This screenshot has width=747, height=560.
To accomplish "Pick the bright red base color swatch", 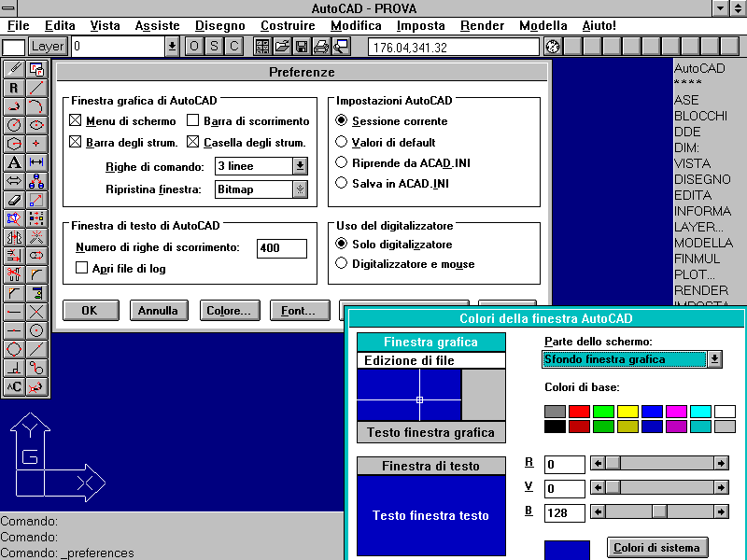I will click(579, 412).
